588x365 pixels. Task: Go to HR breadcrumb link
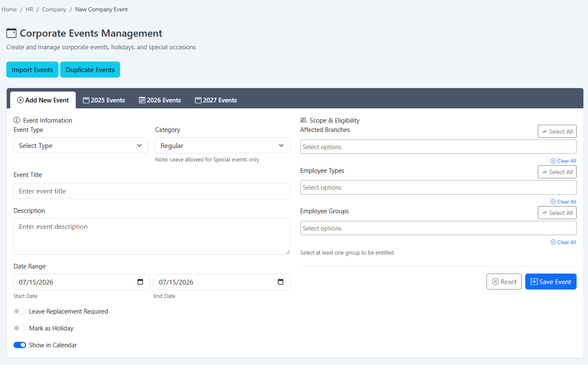pyautogui.click(x=29, y=9)
